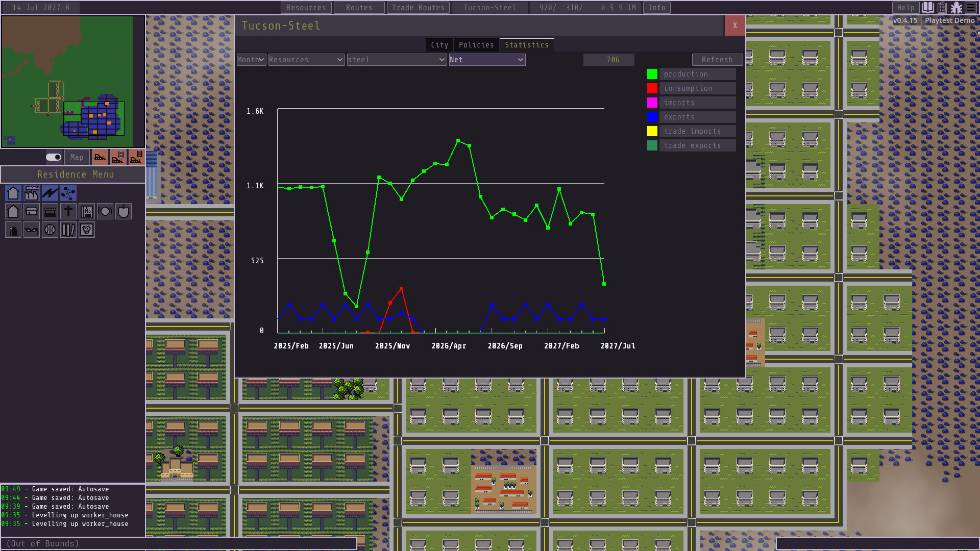Image resolution: width=980 pixels, height=551 pixels.
Task: Open the power/electricity tool icon
Action: pos(50,193)
